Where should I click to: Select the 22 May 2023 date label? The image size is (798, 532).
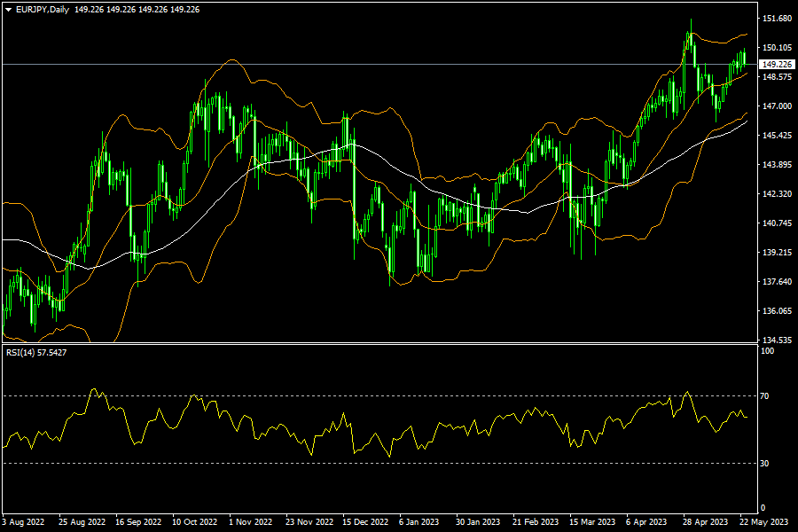764,522
